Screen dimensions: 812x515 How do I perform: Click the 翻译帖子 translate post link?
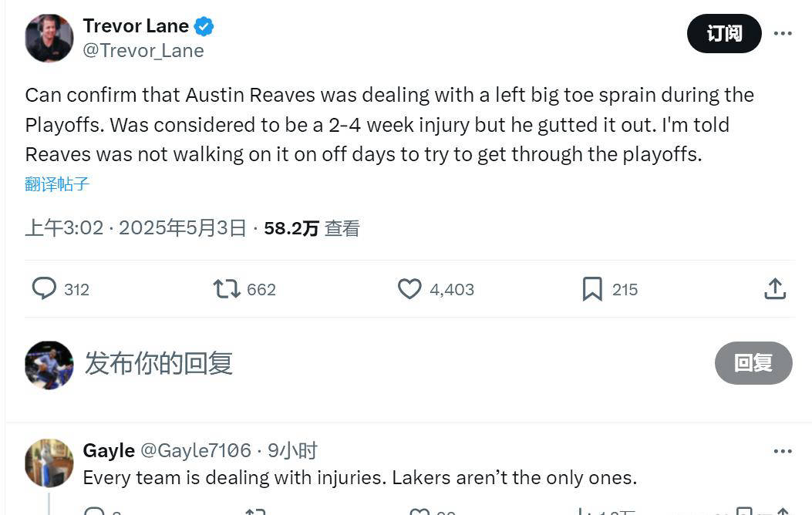point(57,184)
